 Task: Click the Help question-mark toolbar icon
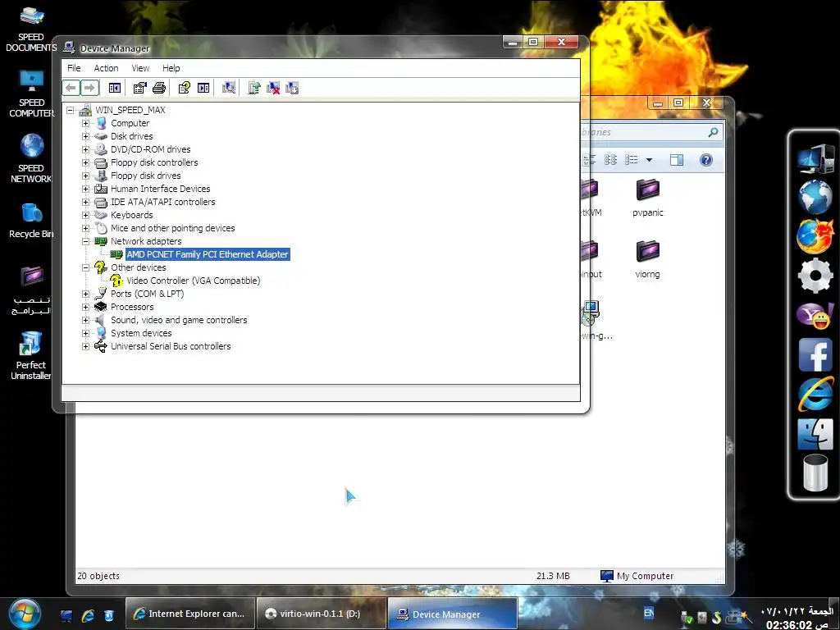tap(185, 88)
